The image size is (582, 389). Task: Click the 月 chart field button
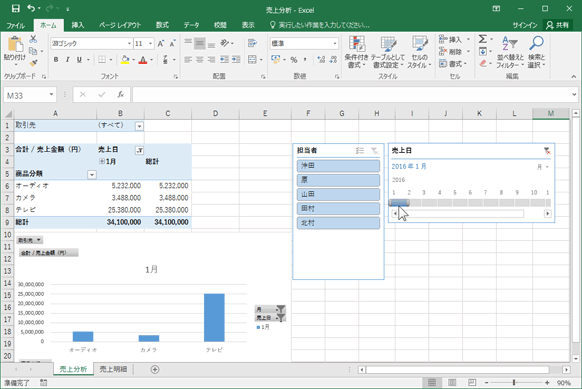(x=270, y=309)
